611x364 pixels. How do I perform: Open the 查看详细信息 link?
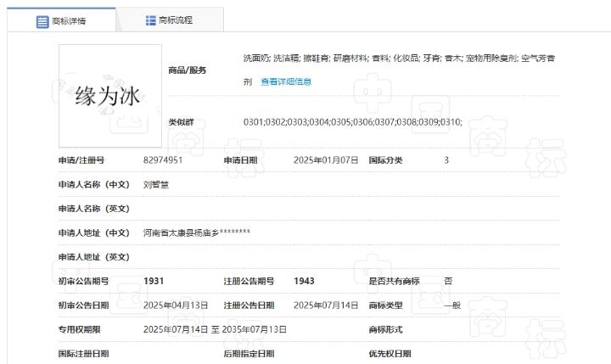[x=286, y=82]
